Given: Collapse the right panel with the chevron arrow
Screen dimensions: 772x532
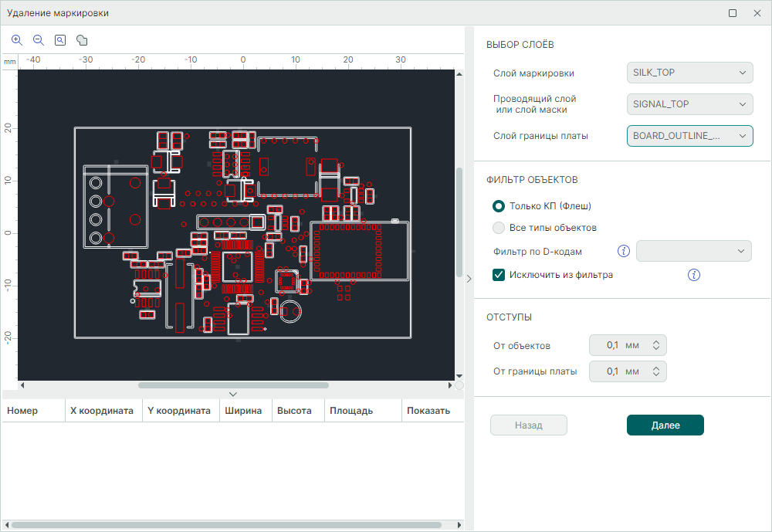Looking at the screenshot, I should (x=469, y=280).
